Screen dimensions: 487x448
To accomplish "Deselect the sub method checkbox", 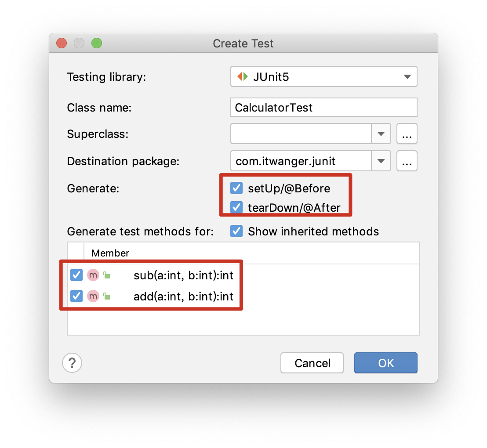I will [76, 275].
